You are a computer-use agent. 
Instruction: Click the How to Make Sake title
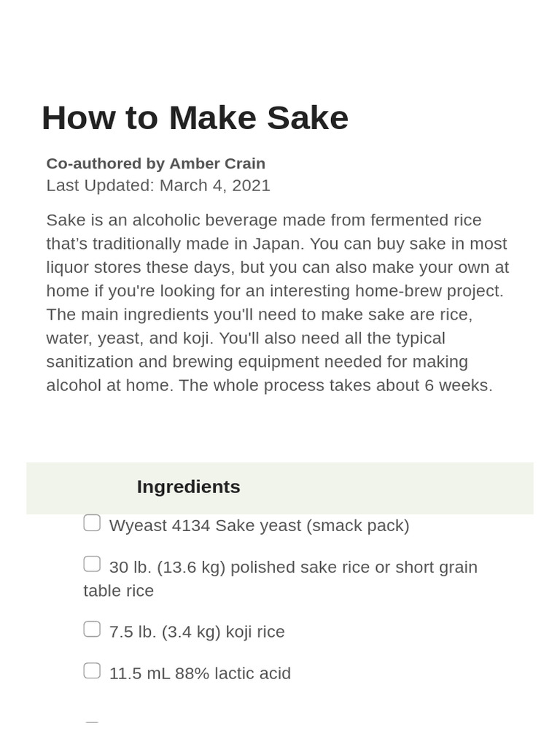click(195, 117)
